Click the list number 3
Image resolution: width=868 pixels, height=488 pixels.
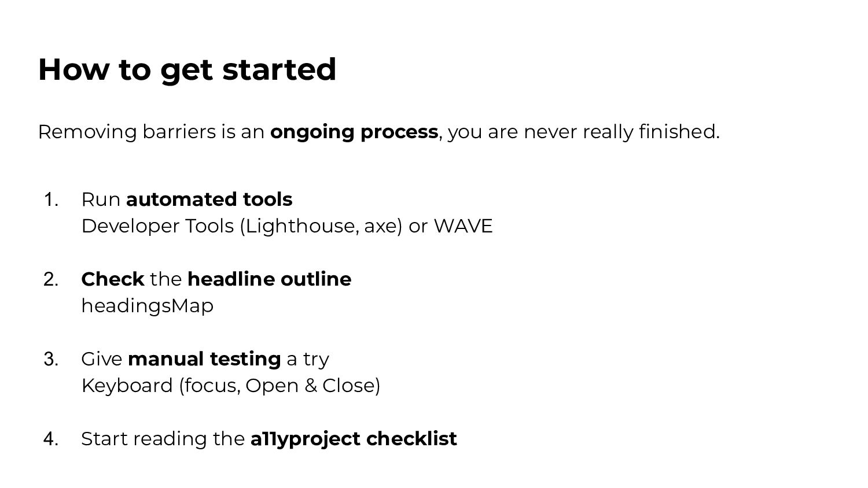[x=51, y=360]
